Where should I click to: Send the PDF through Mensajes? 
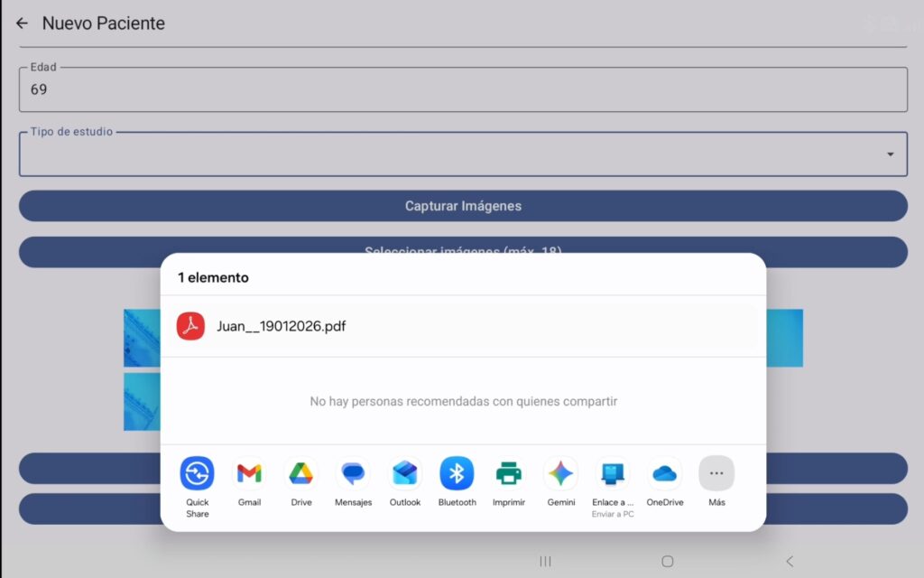point(353,473)
